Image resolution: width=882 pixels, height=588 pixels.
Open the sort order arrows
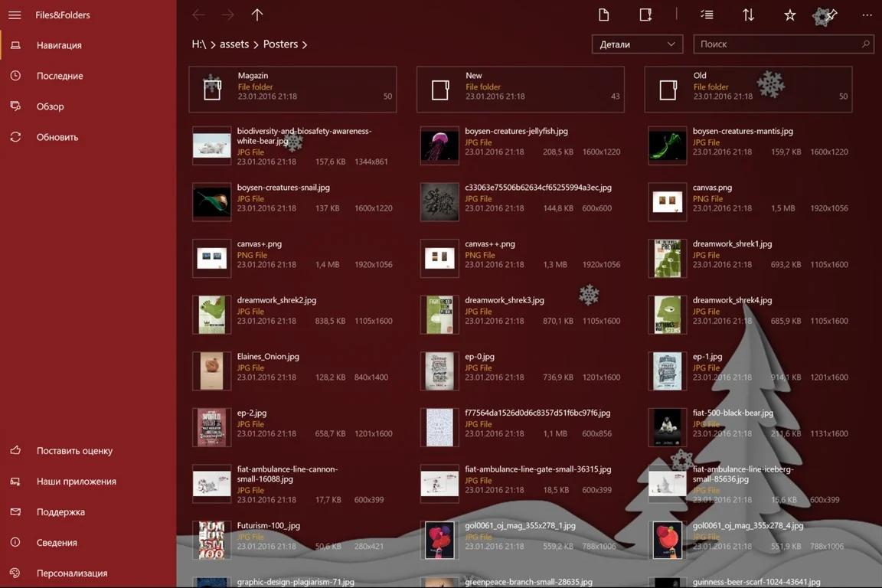click(x=748, y=15)
